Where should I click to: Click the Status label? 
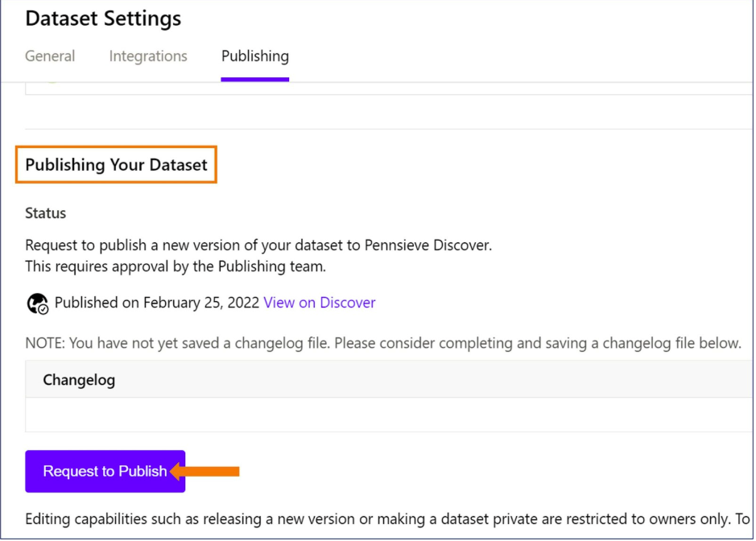[45, 213]
